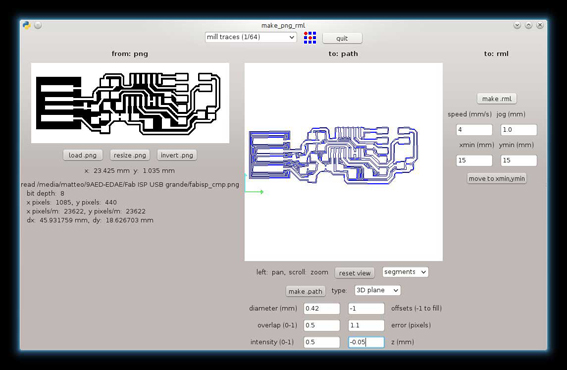The width and height of the screenshot is (567, 370).
Task: Click the make .path button
Action: [305, 291]
